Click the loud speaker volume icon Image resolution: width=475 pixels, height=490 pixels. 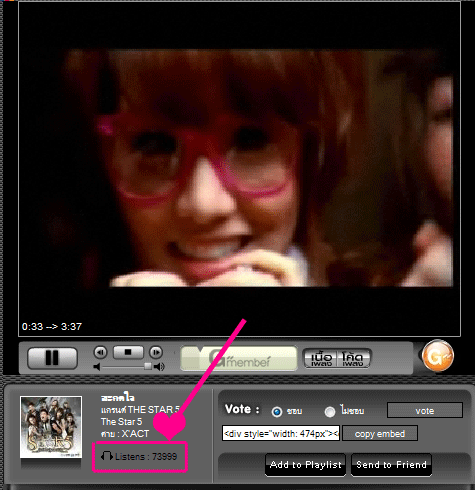coord(159,367)
